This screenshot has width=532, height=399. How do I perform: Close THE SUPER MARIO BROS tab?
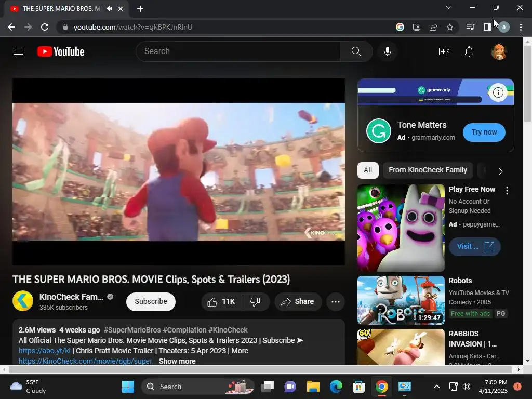coord(121,9)
